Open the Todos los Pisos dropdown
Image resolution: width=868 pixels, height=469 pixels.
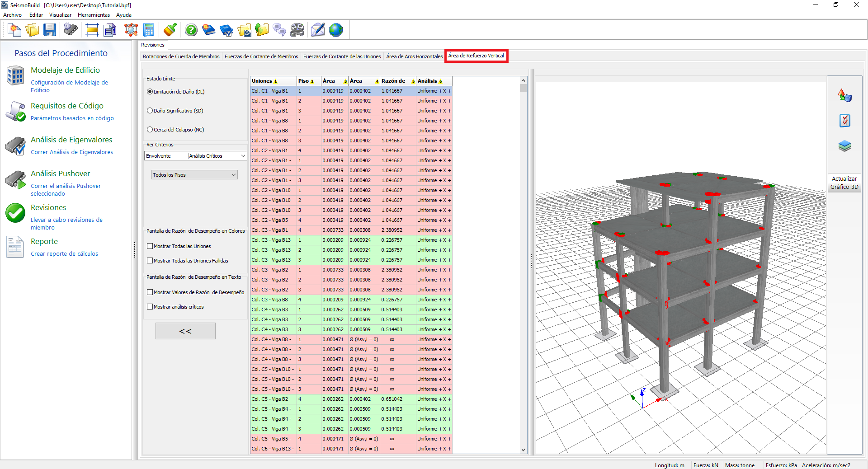pos(194,175)
